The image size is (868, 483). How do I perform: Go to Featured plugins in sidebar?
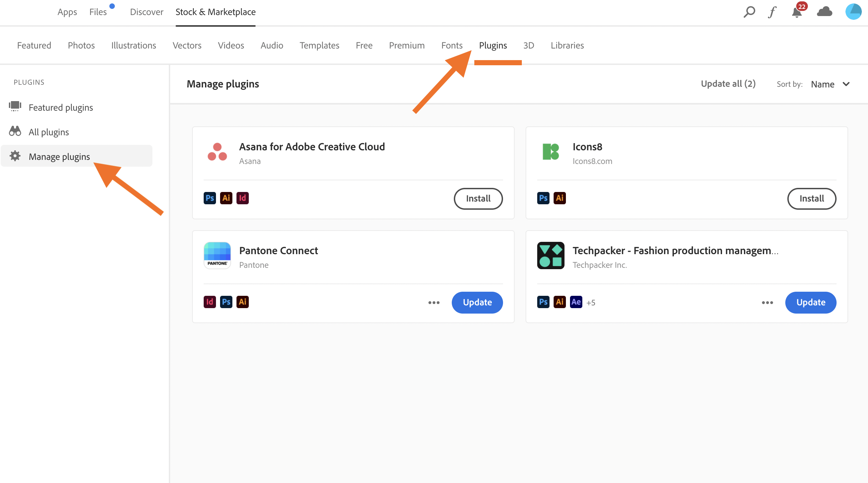coord(60,108)
